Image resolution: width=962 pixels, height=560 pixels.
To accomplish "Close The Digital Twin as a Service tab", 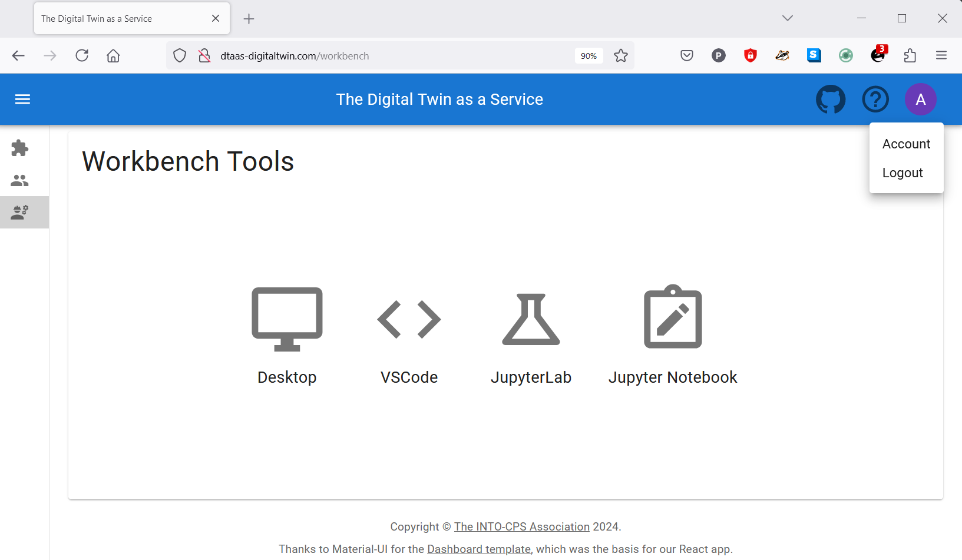I will point(216,18).
